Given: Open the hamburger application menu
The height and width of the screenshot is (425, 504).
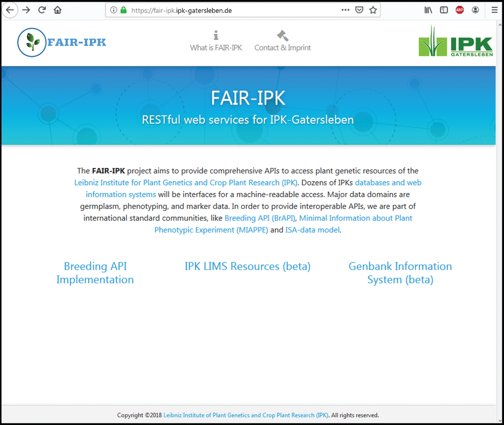Looking at the screenshot, I should click(494, 10).
